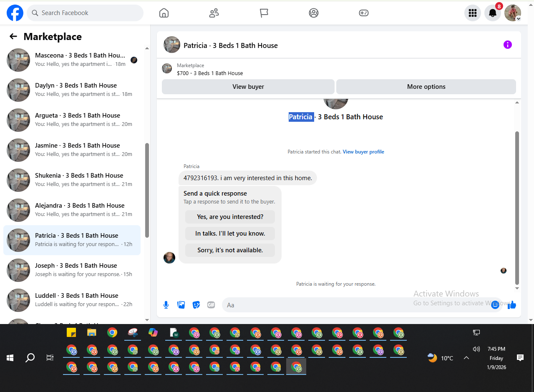Click the 7:45 PM clock
Image resolution: width=534 pixels, height=392 pixels.
click(x=496, y=349)
